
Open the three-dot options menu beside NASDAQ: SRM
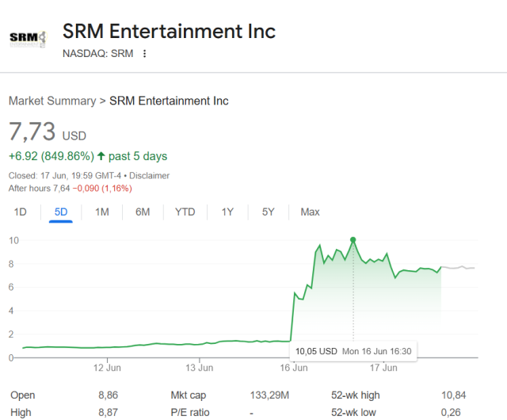(144, 53)
